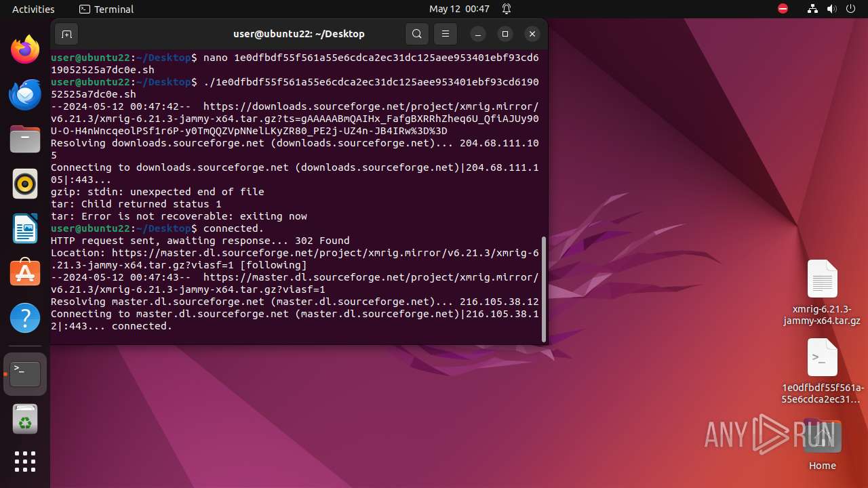Click the '--2024-05-12 00:47:43--' redirect URL line
Viewport: 868px width, 488px height.
[x=295, y=283]
